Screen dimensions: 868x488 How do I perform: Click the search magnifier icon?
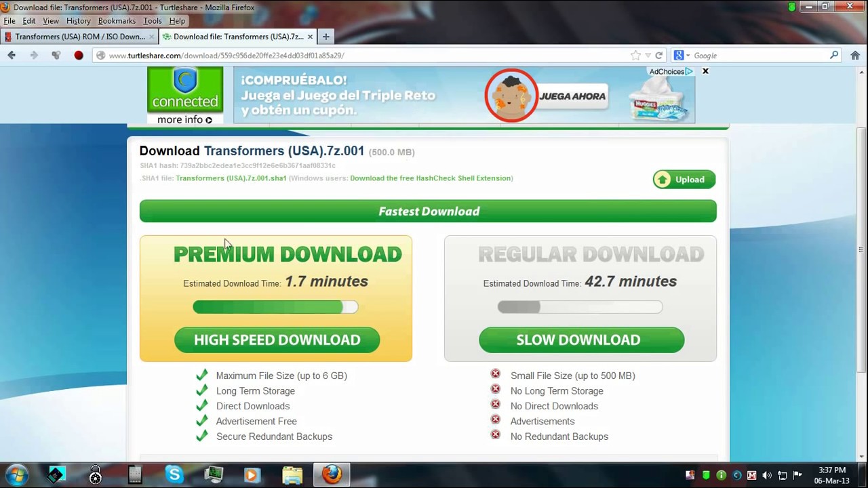point(834,56)
